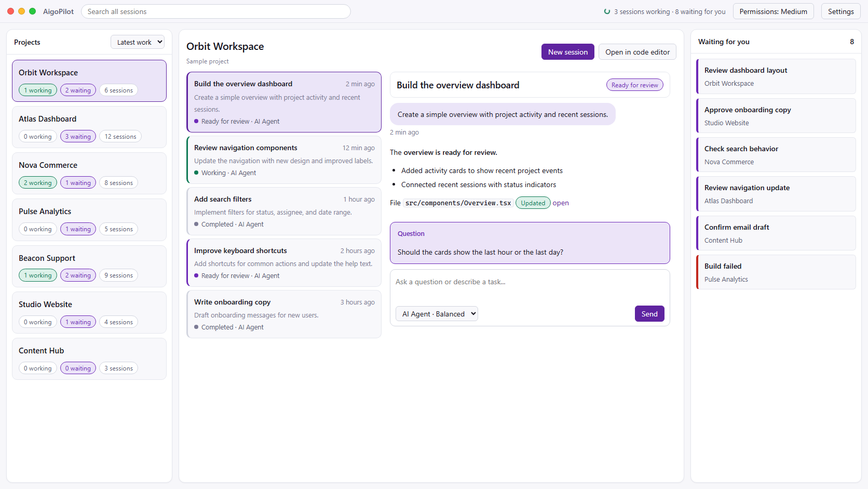The width and height of the screenshot is (868, 489).
Task: Click the 2 working pill under Nova Commerce
Action: click(x=38, y=183)
